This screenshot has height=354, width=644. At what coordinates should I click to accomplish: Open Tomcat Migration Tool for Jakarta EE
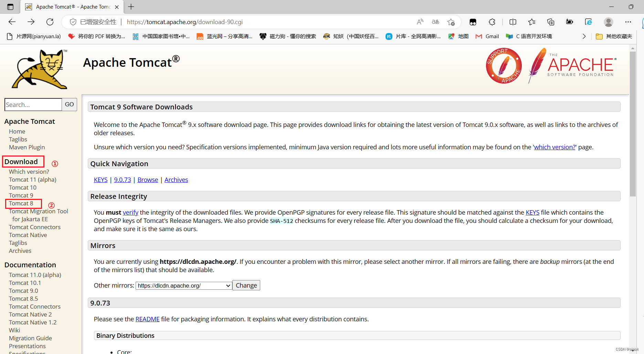coord(39,215)
